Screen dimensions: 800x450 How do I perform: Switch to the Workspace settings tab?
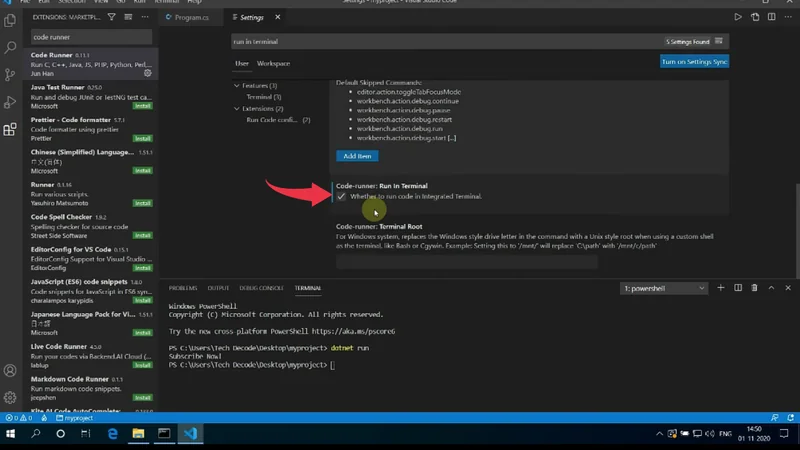coord(273,63)
